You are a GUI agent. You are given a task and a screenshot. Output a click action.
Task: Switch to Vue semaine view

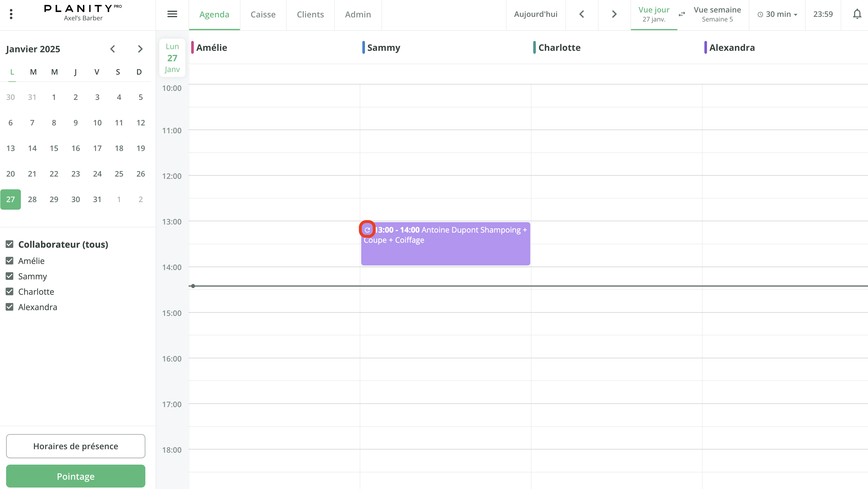pyautogui.click(x=717, y=14)
